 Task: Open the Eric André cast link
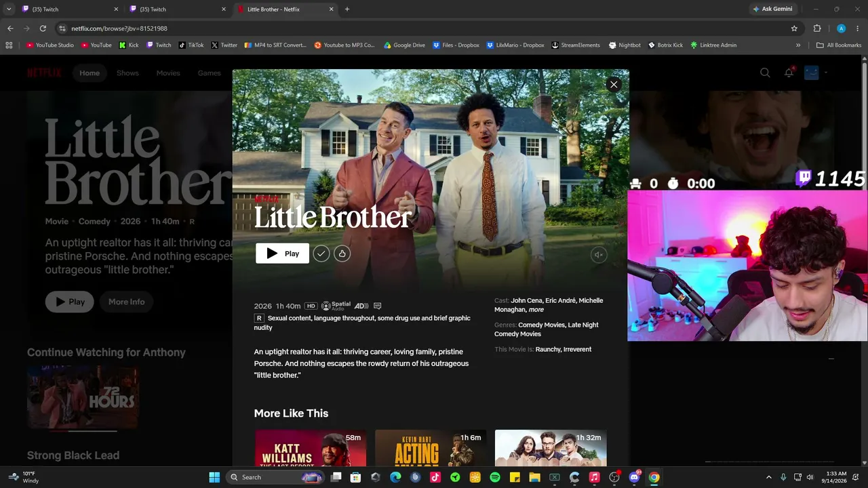point(559,300)
